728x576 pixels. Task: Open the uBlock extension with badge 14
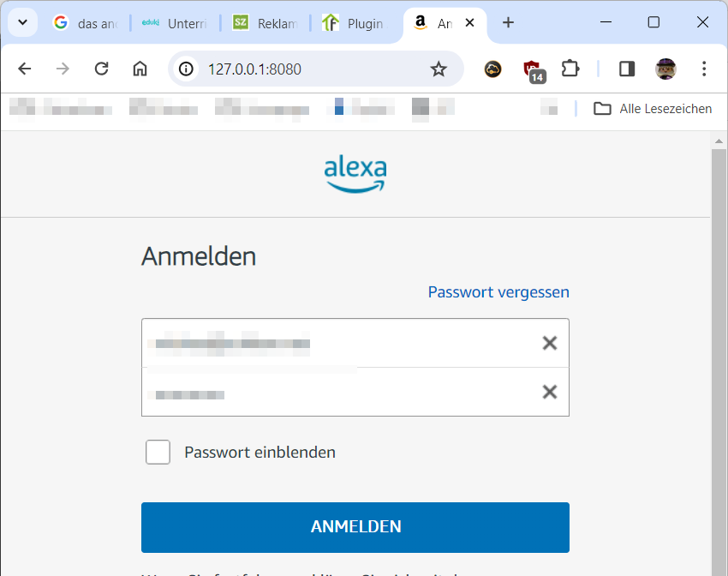point(533,70)
